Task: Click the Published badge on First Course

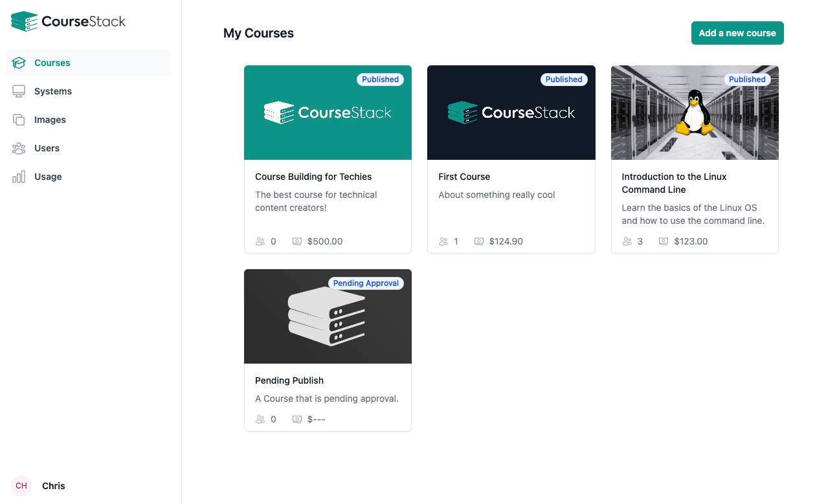Action: tap(563, 80)
